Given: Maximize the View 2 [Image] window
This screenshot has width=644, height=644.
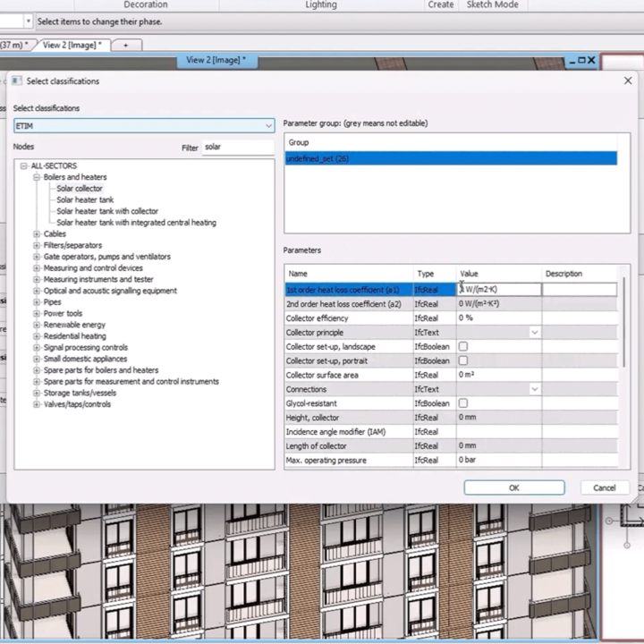Looking at the screenshot, I should [x=581, y=61].
